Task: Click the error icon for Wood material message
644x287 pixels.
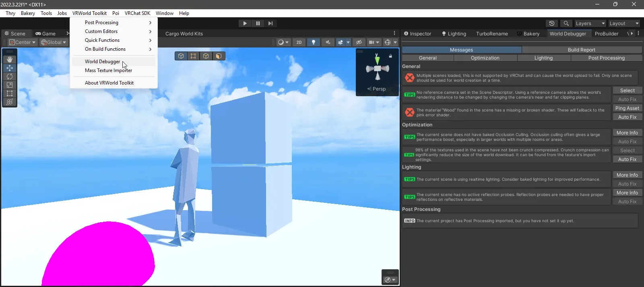Action: click(410, 112)
